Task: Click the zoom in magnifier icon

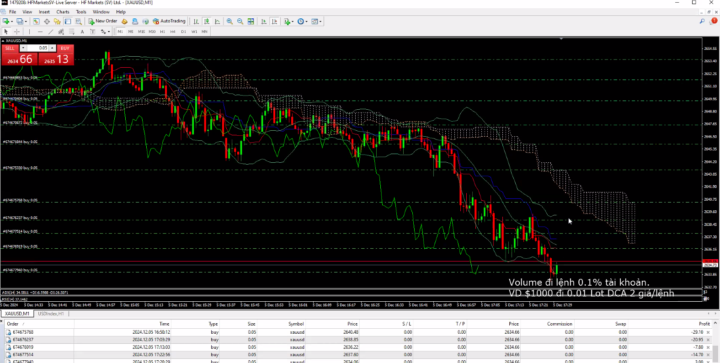Action: pyautogui.click(x=229, y=21)
